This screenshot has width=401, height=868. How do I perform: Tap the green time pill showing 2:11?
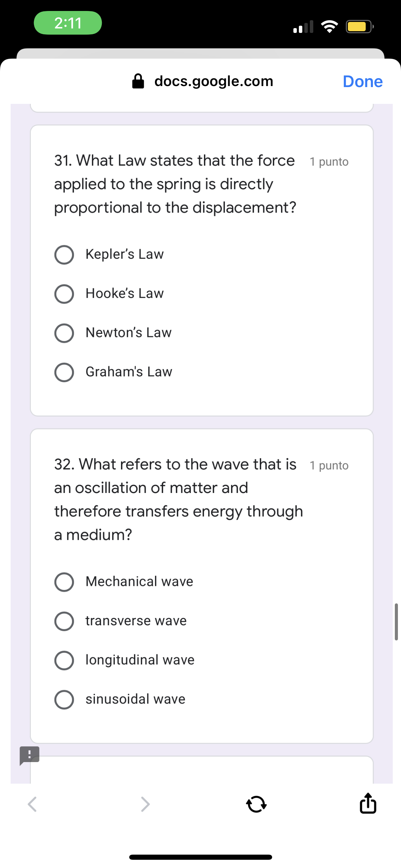pyautogui.click(x=68, y=23)
